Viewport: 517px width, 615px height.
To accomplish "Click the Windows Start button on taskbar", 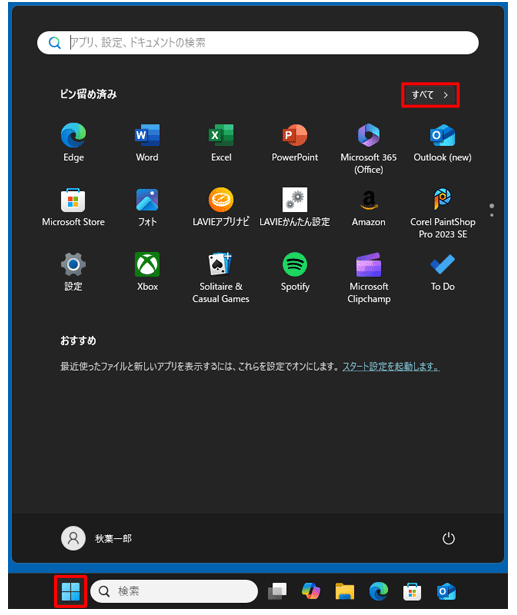I will (71, 591).
